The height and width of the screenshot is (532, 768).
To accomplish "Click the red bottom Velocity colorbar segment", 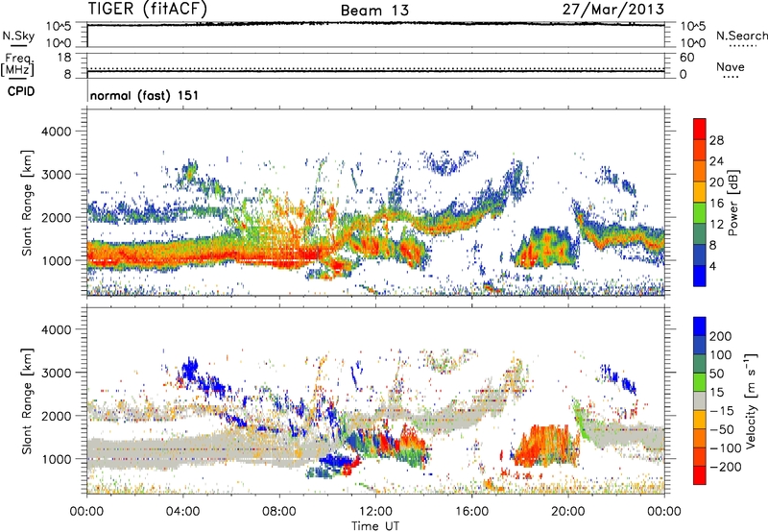I will coord(700,475).
